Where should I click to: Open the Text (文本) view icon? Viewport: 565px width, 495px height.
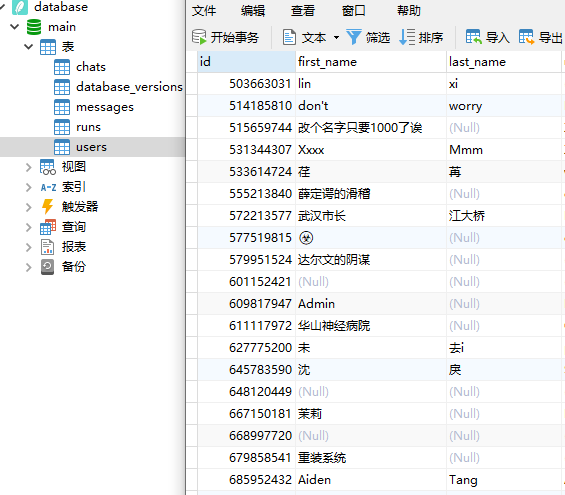289,37
